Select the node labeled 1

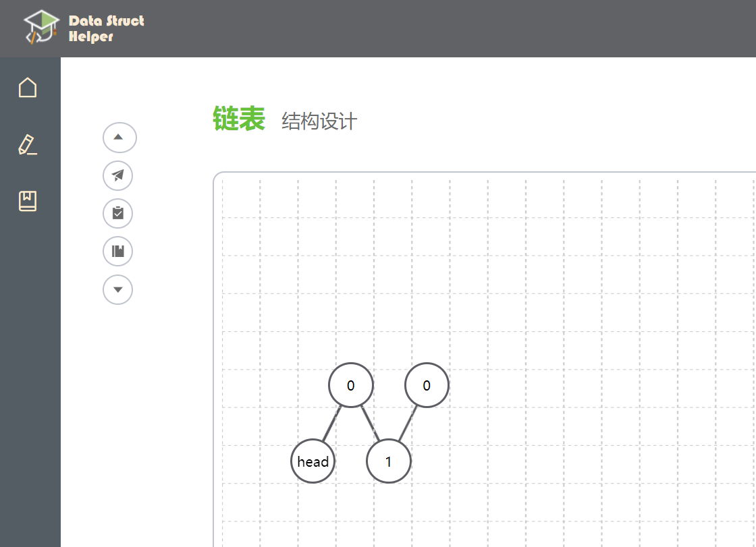(389, 461)
